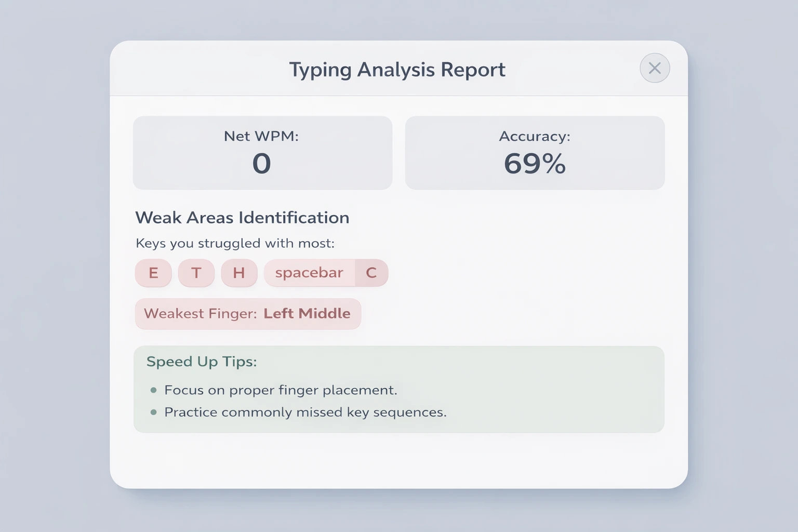This screenshot has height=532, width=798.
Task: Click the Weakest Finger badge
Action: click(x=248, y=314)
